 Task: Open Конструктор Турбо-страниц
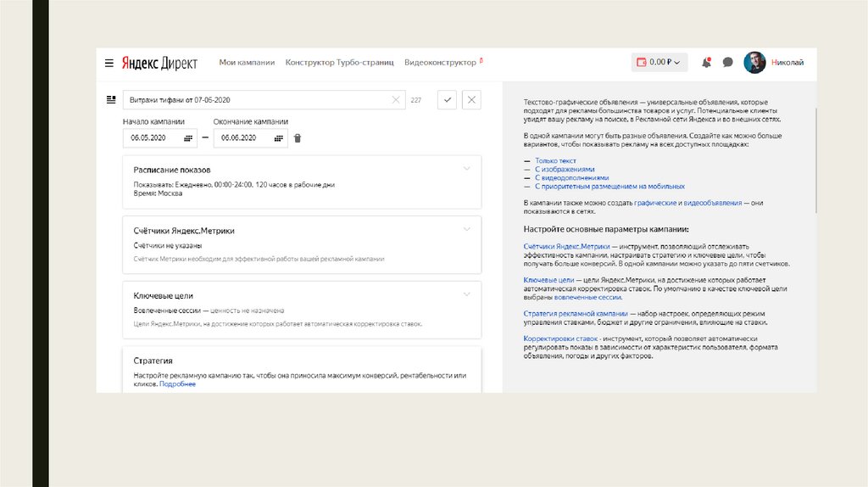click(x=339, y=63)
